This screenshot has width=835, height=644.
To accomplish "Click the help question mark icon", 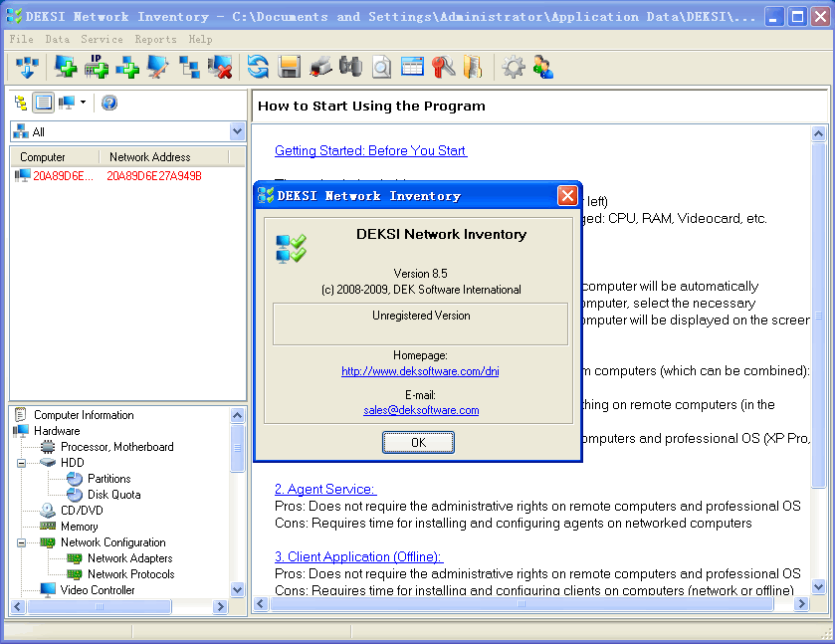I will [x=108, y=102].
